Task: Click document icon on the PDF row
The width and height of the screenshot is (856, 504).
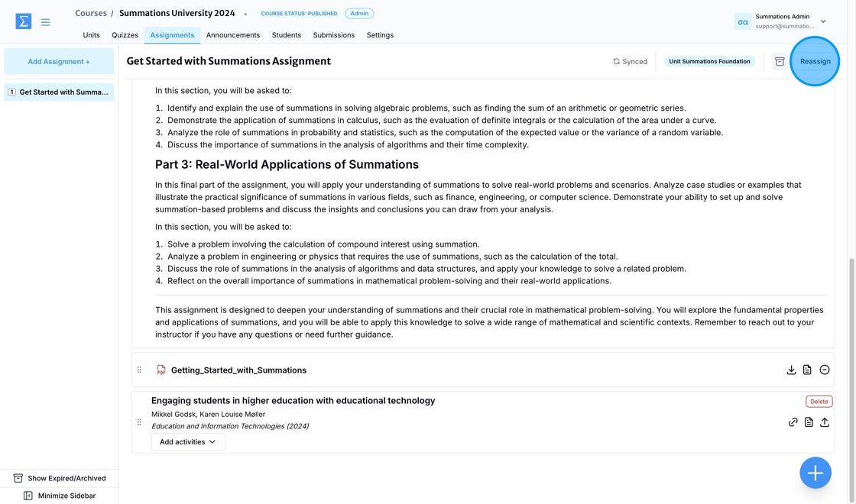Action: click(x=807, y=370)
